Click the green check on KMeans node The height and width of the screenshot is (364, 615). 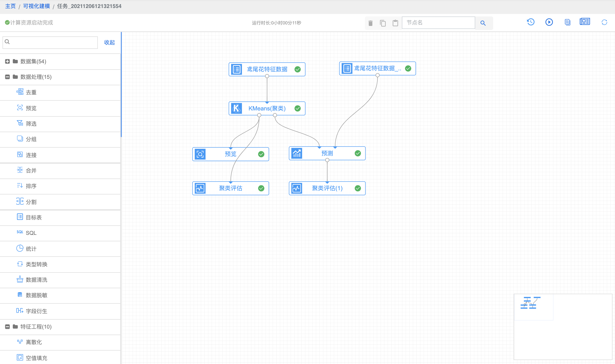pyautogui.click(x=298, y=108)
